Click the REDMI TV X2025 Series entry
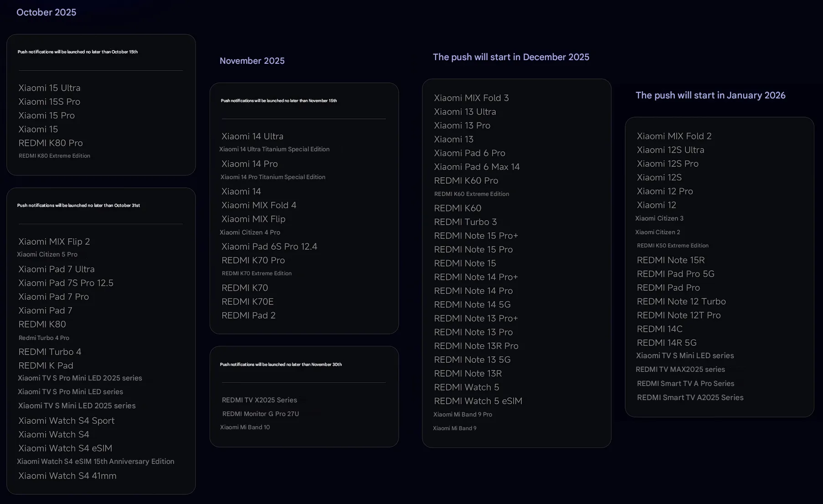The image size is (823, 504). click(x=259, y=400)
